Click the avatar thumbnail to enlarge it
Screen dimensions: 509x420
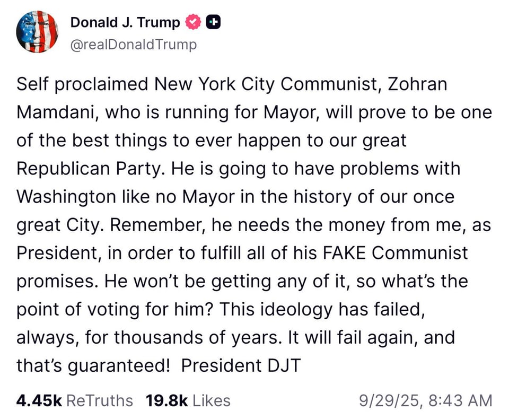(38, 32)
